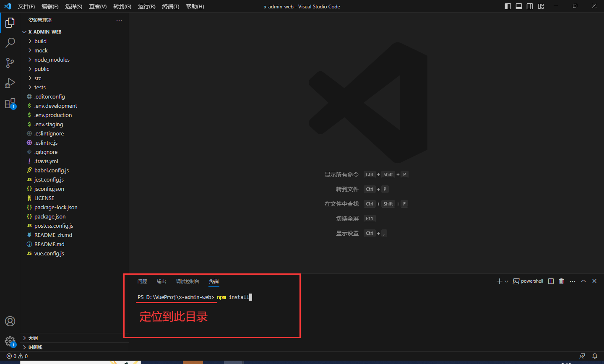Open the vue.config.js file
The height and width of the screenshot is (364, 604).
click(74, 253)
